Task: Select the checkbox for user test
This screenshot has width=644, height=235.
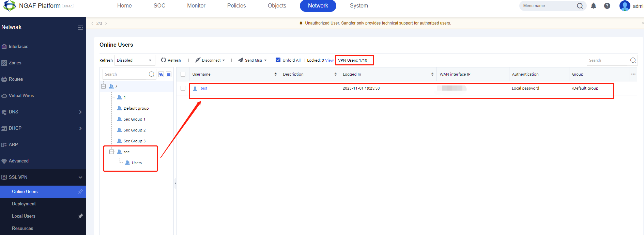Action: tap(183, 88)
